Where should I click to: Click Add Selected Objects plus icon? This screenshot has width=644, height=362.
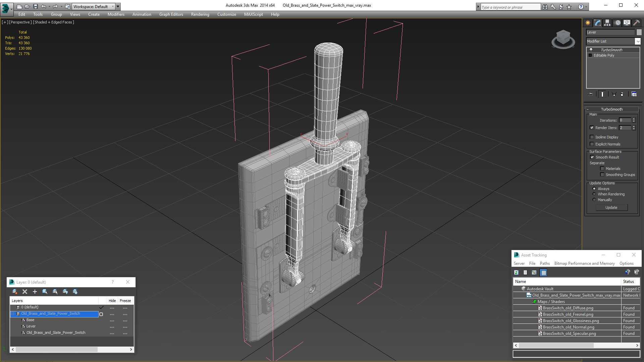tap(35, 292)
